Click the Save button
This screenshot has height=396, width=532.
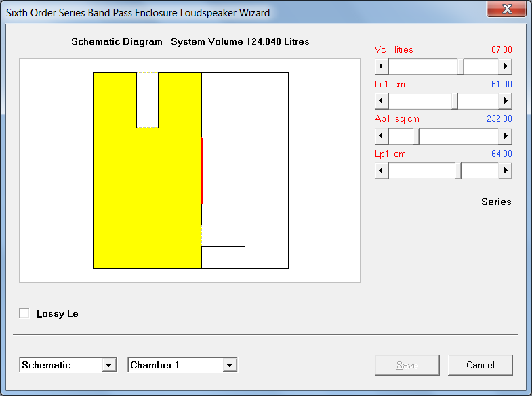(407, 365)
